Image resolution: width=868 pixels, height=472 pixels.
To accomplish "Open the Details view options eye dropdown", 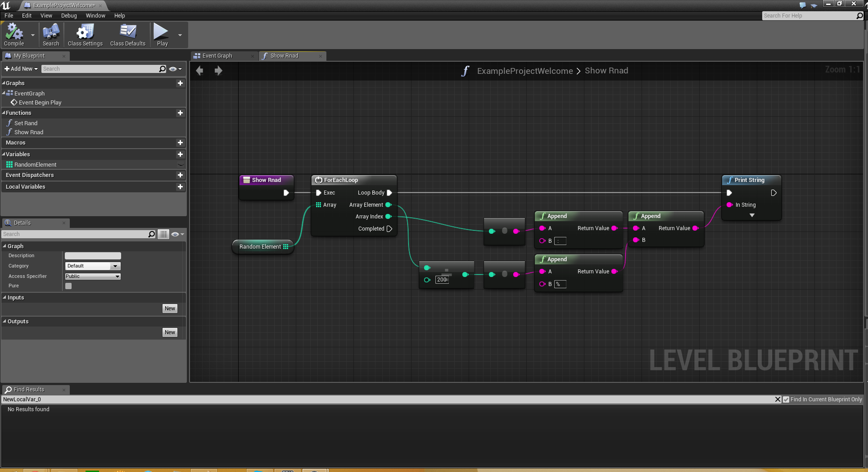I will (177, 234).
